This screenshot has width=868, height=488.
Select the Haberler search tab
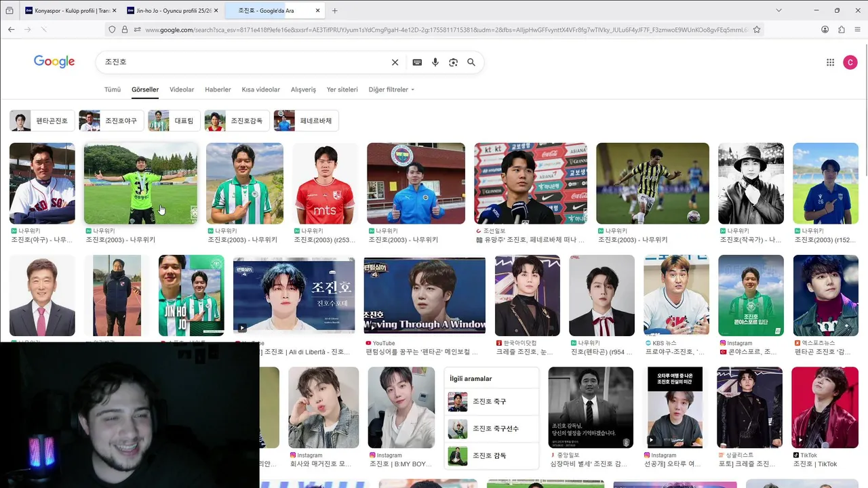pos(218,89)
